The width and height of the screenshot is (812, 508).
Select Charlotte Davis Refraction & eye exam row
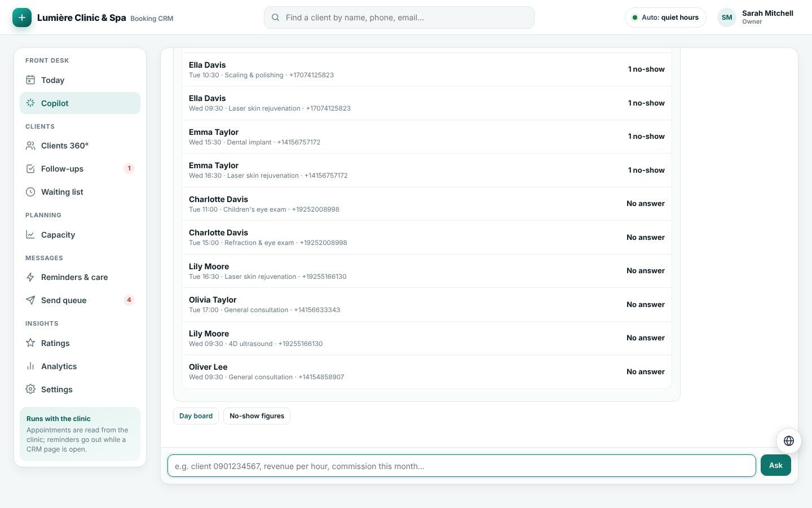[427, 238]
